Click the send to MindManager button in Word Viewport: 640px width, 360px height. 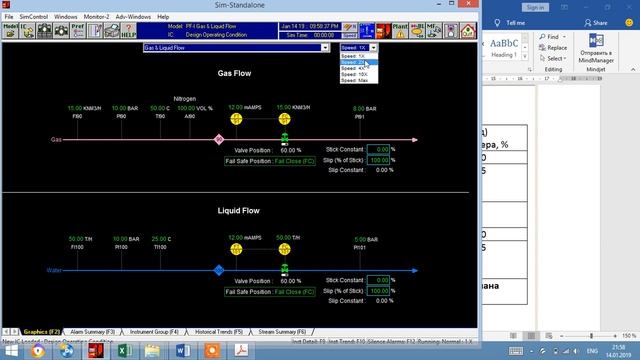click(x=596, y=48)
